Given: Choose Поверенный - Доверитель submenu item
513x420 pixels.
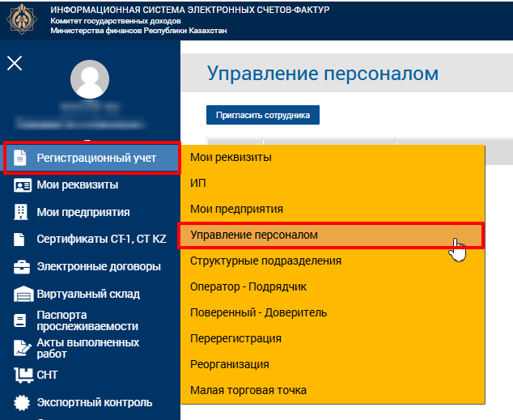Looking at the screenshot, I should (x=333, y=312).
